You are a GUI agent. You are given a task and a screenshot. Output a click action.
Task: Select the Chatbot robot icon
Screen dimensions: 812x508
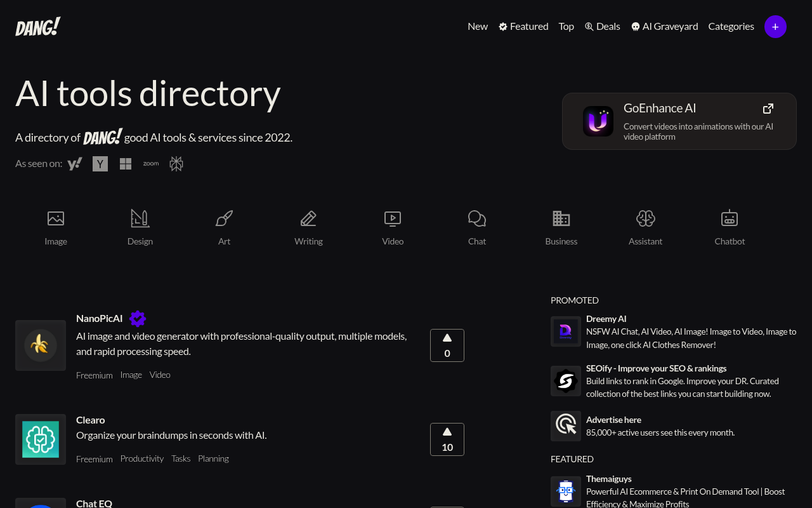[730, 218]
